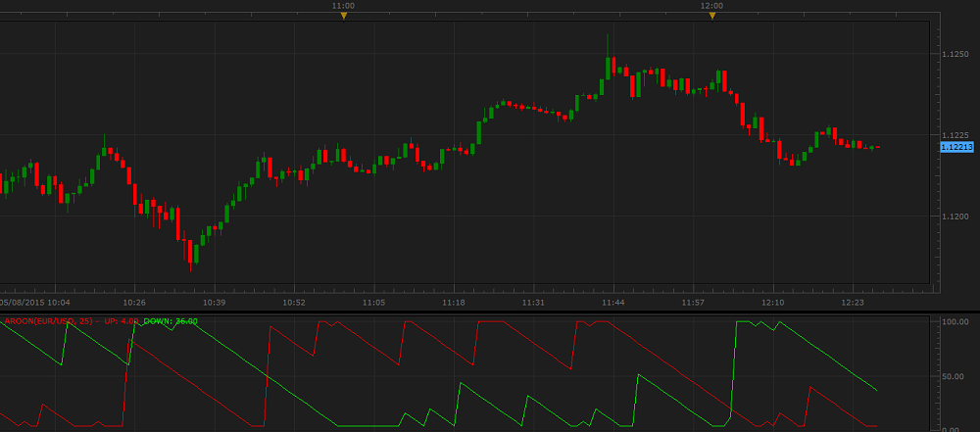Click the 11:05 time axis label

373,303
